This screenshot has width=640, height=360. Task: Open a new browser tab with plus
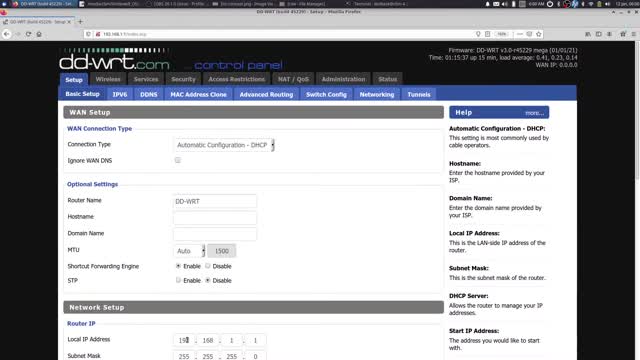coord(80,22)
